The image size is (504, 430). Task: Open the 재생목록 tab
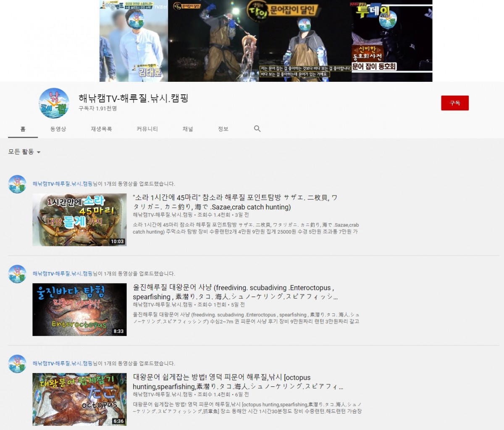click(x=101, y=129)
